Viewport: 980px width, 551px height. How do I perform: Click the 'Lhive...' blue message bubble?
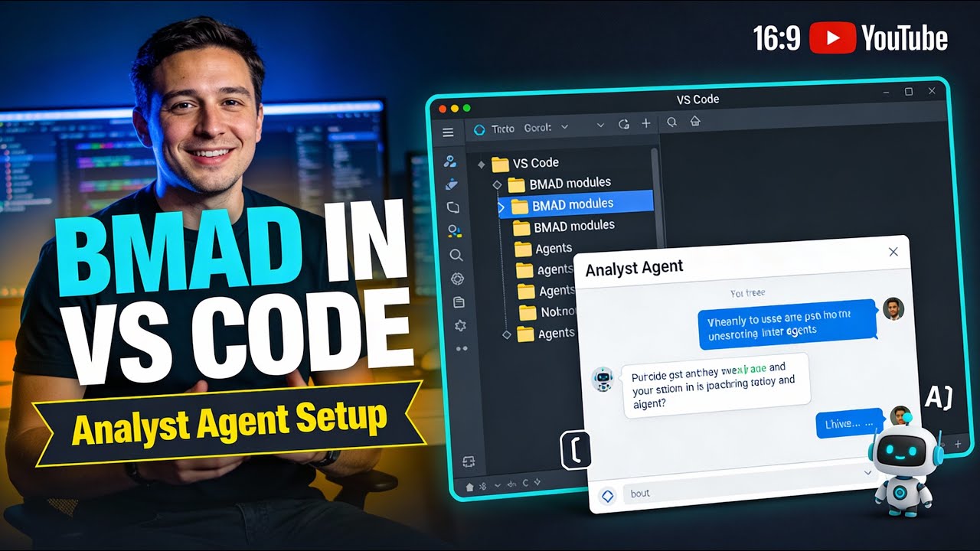pyautogui.click(x=849, y=422)
